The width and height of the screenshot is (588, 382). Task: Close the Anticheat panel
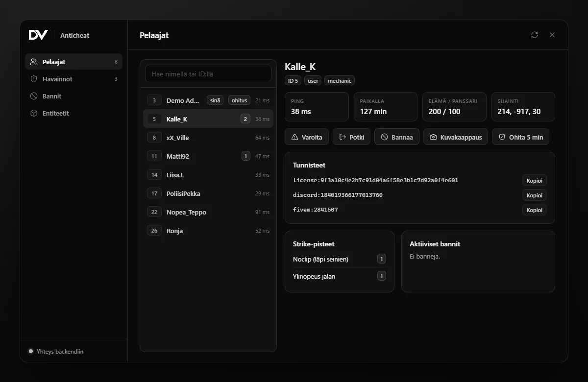[552, 35]
